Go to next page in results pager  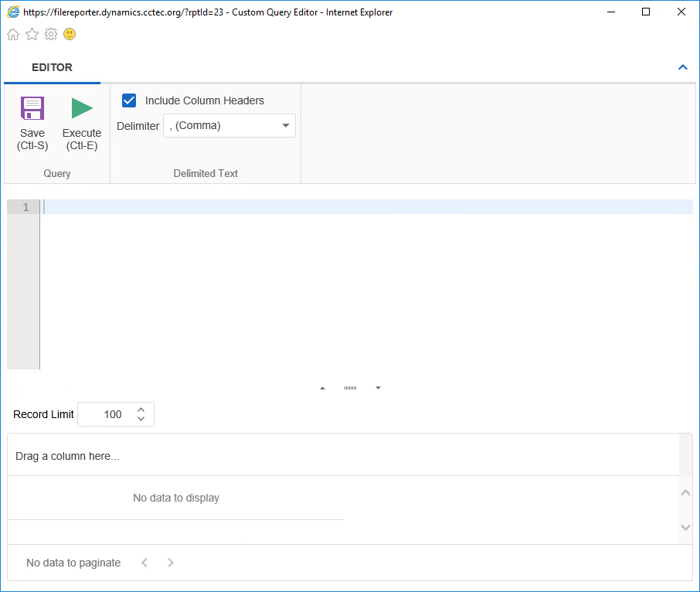tap(171, 563)
